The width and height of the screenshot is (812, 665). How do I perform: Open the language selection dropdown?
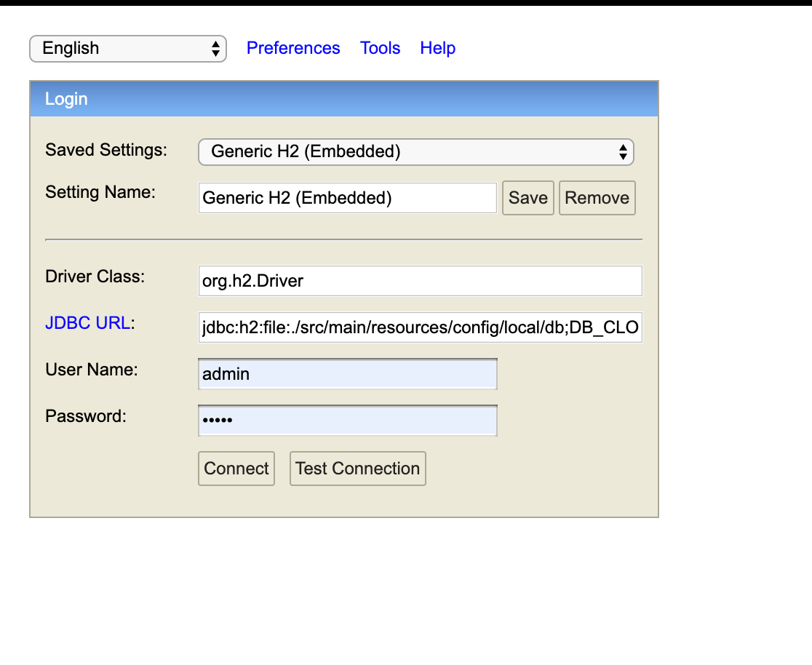(x=127, y=49)
